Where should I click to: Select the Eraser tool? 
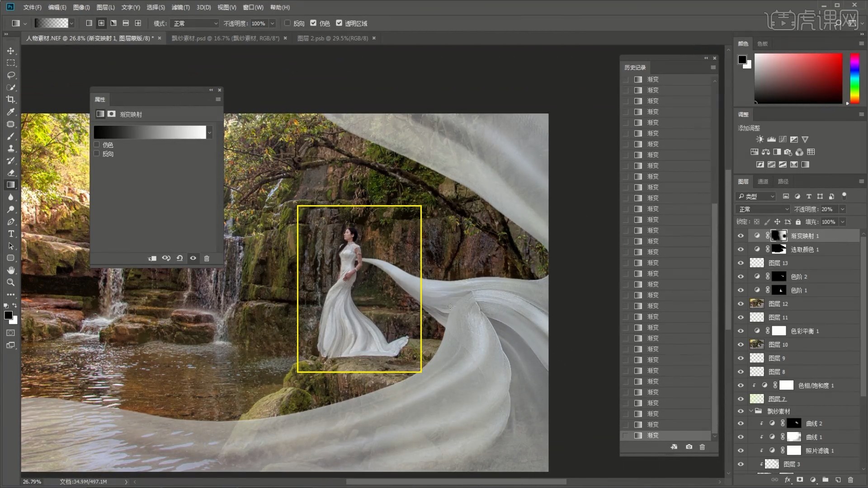click(11, 173)
